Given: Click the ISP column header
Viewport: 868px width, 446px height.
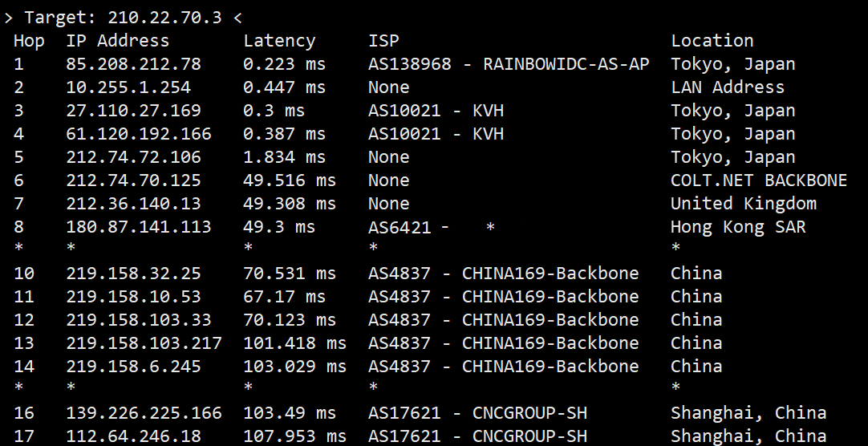Looking at the screenshot, I should coord(383,41).
